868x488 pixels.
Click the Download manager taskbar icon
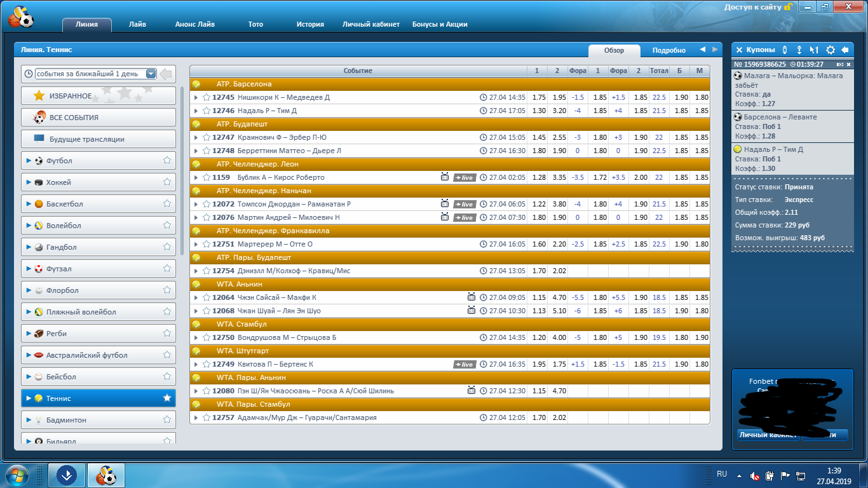click(67, 475)
